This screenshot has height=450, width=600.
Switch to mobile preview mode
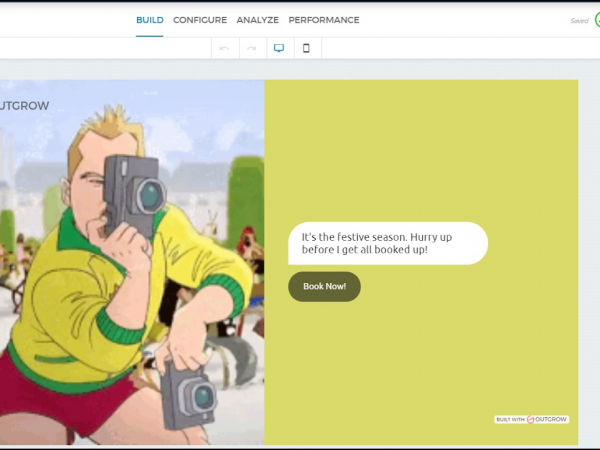click(306, 48)
